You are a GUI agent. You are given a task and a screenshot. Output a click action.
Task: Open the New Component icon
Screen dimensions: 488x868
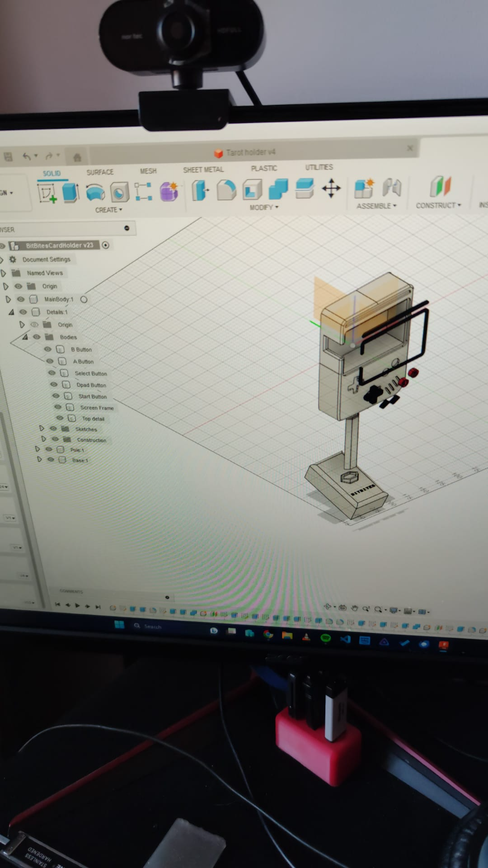[364, 187]
